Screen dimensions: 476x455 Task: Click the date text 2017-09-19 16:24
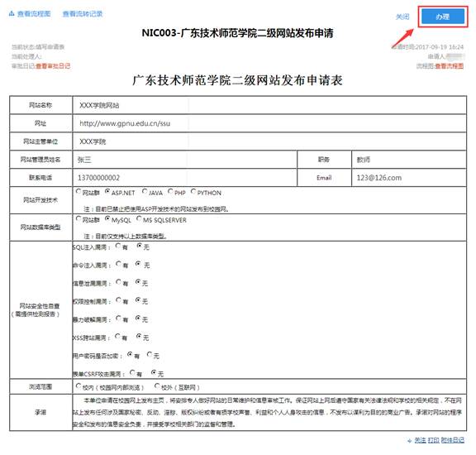(439, 47)
